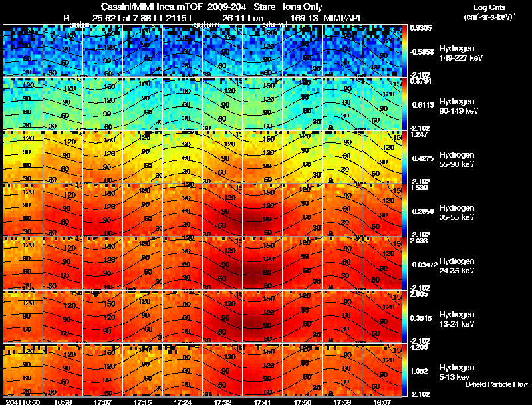The image size is (532, 405).
Task: Select the "Hydrogen 90-149 keV" channel label
Action: [x=458, y=106]
